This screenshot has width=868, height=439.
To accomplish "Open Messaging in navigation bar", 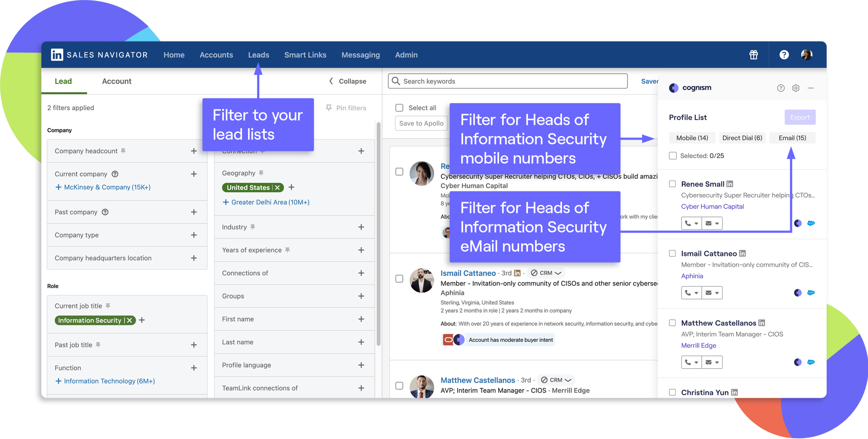I will pyautogui.click(x=361, y=55).
